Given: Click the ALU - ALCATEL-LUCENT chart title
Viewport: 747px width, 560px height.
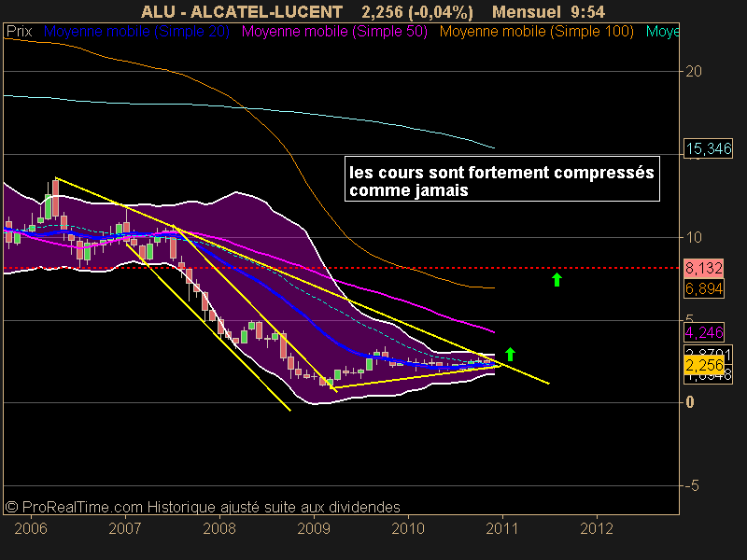Looking at the screenshot, I should pyautogui.click(x=242, y=11).
